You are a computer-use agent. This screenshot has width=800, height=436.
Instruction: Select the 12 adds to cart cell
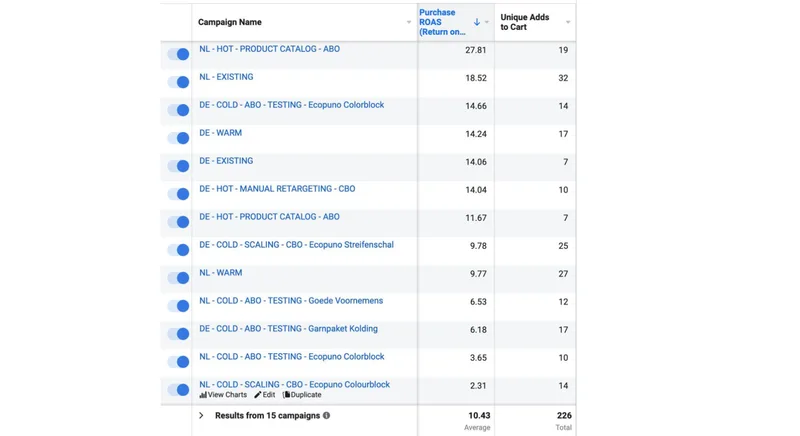563,302
